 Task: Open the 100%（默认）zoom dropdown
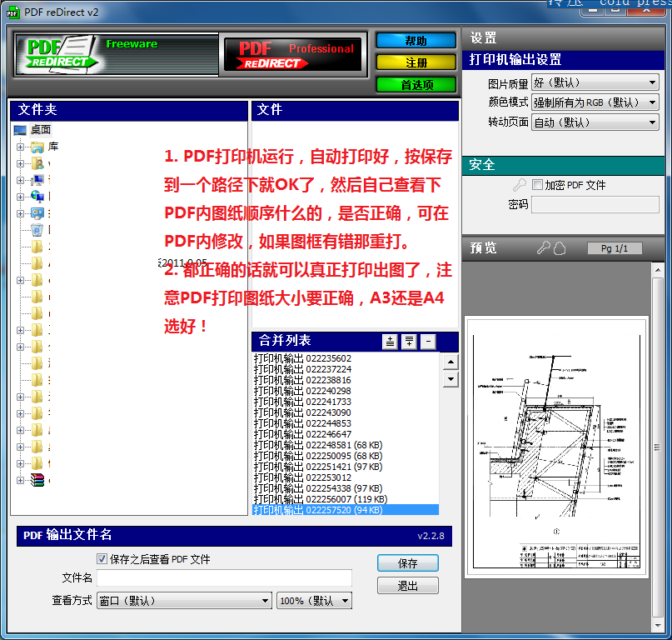pos(314,601)
